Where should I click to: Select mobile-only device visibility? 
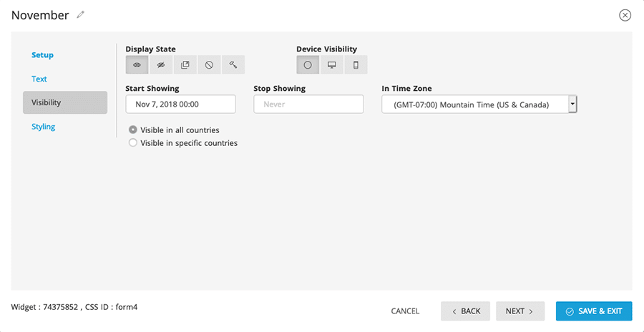(356, 65)
